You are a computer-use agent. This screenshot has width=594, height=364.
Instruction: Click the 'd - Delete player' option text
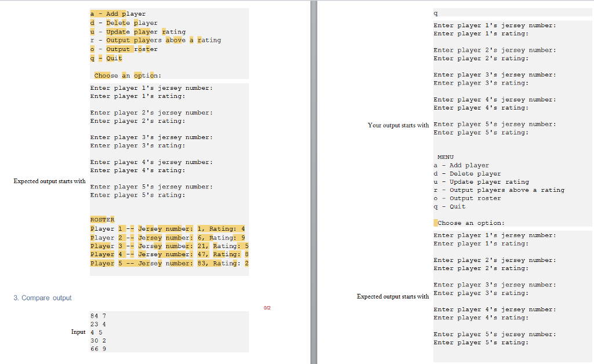[124, 23]
